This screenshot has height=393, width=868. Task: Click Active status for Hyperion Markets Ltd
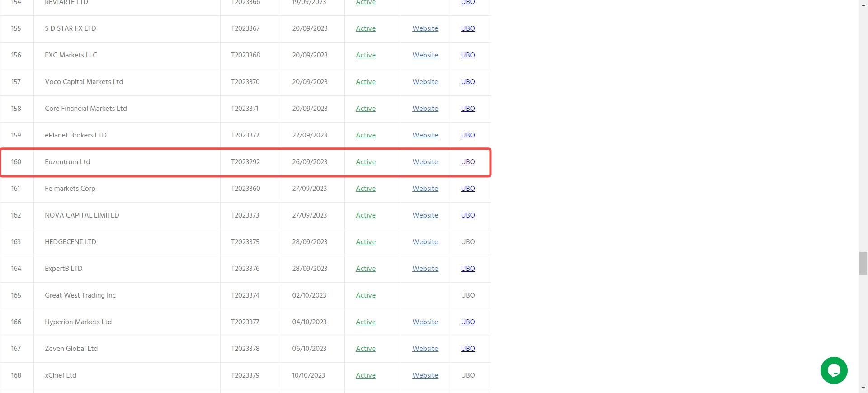pyautogui.click(x=366, y=322)
